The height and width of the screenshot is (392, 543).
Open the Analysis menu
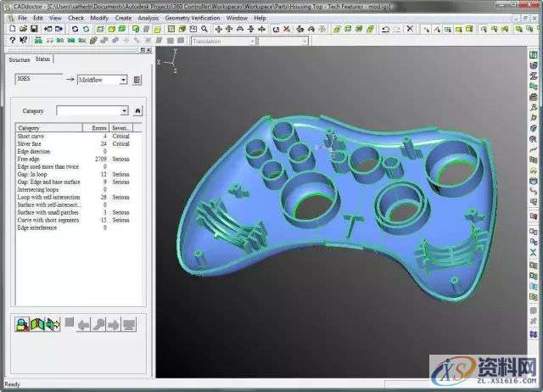pos(148,17)
